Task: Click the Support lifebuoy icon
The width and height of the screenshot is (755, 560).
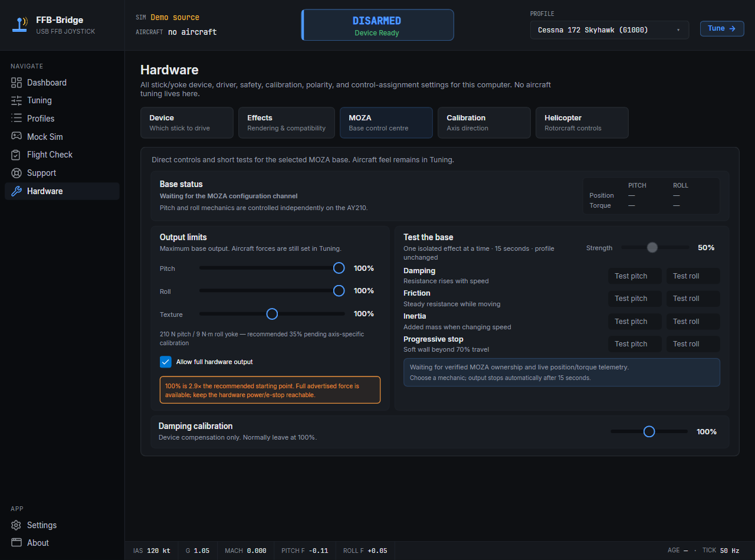Action: (17, 173)
